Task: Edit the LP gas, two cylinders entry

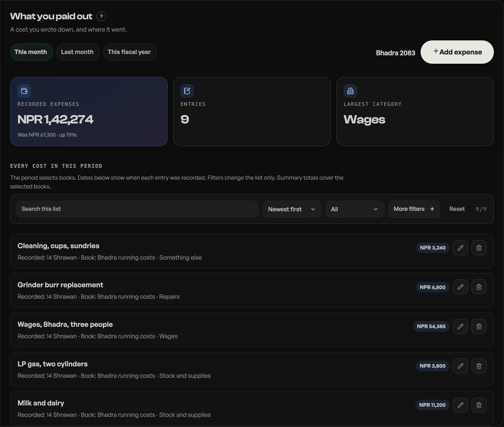Action: click(460, 366)
